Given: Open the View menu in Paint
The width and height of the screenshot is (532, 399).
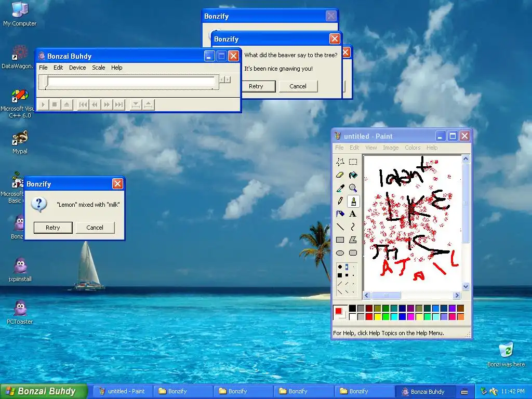Looking at the screenshot, I should (x=371, y=148).
